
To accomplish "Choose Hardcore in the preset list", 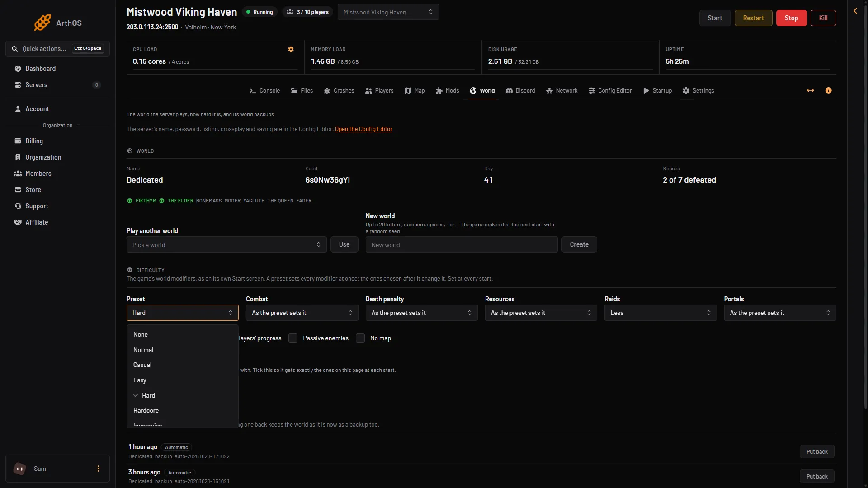I will 182,410.
